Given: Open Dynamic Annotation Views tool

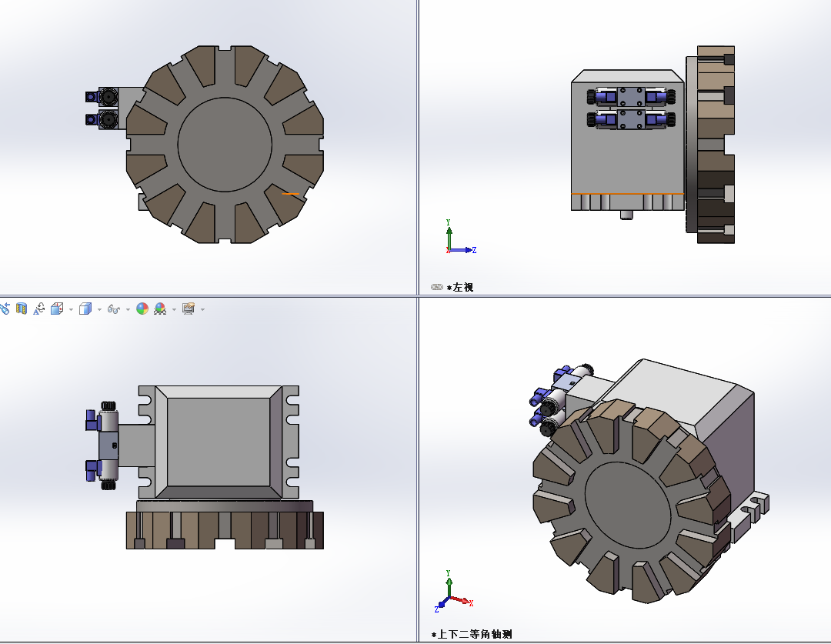Looking at the screenshot, I should coord(38,309).
